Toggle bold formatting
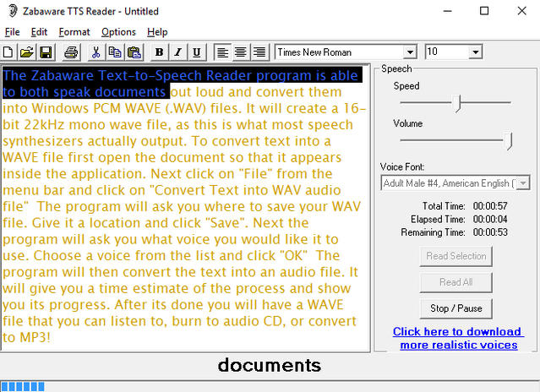 [159, 52]
